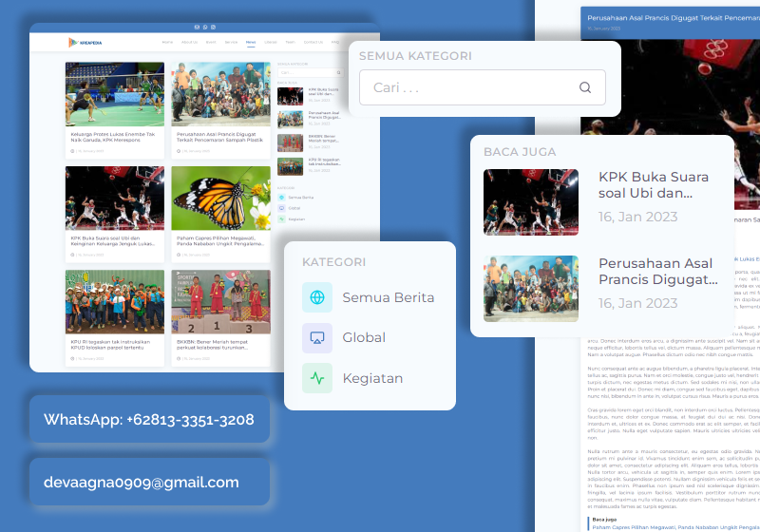Screen dimensions: 760x532
Task: Click the clock icon under the butterfly article
Action: click(179, 255)
